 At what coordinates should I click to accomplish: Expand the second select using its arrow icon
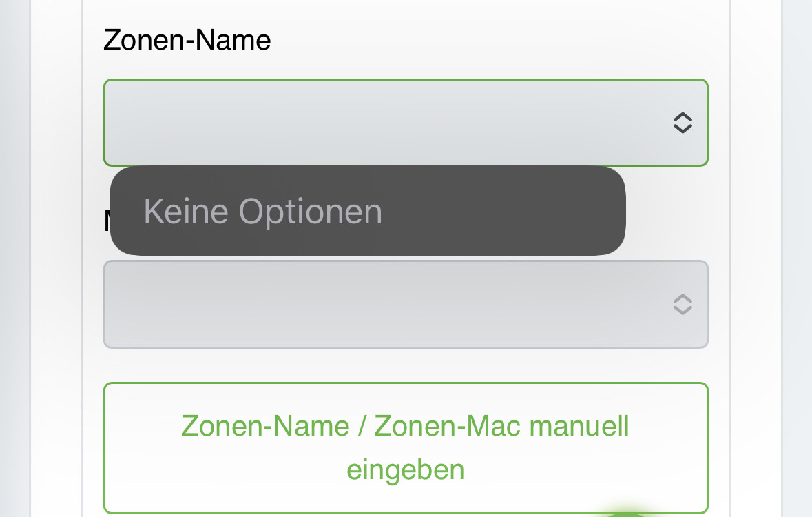[x=683, y=305]
